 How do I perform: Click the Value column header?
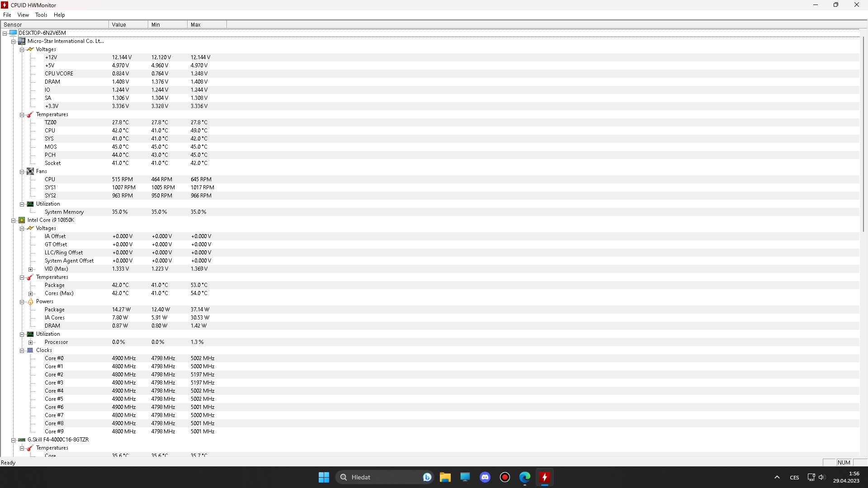(x=128, y=24)
